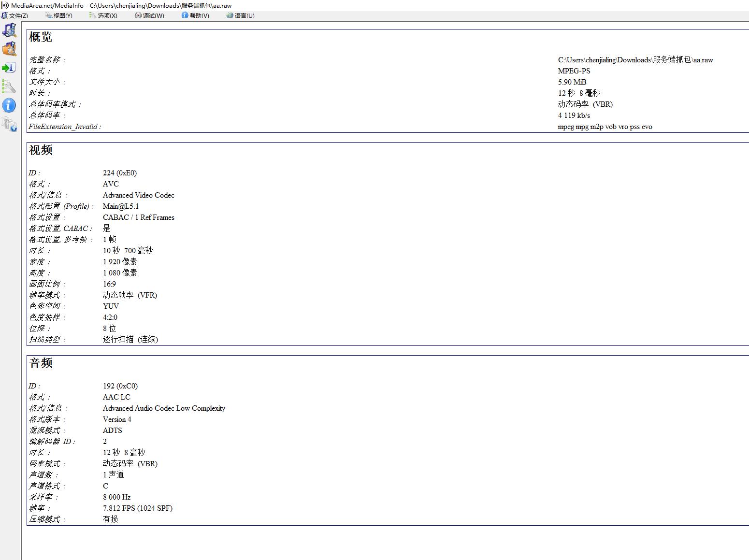This screenshot has height=560, width=749.
Task: Click the 1 帧 reference frames value
Action: point(109,240)
